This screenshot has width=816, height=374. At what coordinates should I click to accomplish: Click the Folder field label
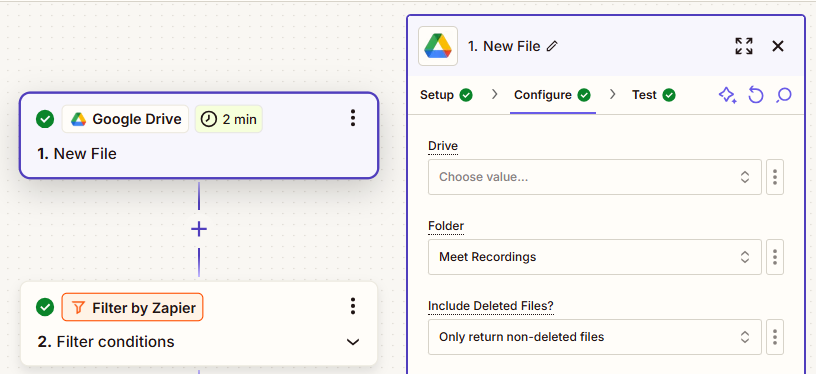[x=446, y=226]
